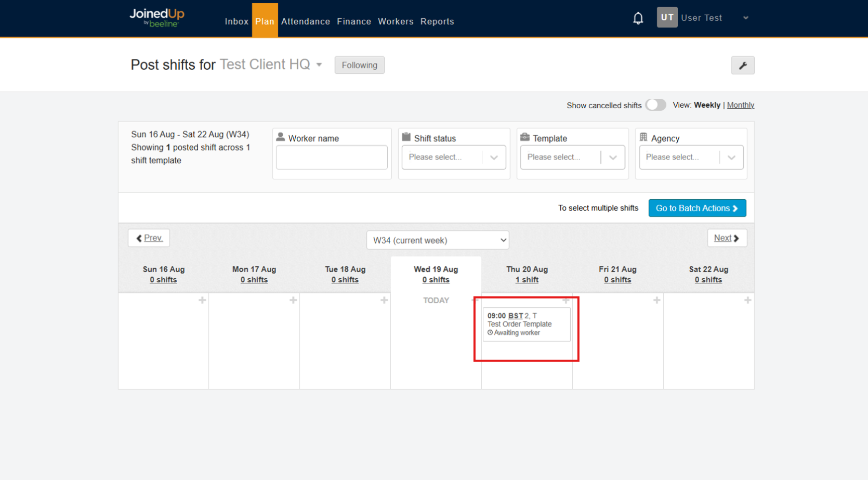Go to previous week with Prev
The width and height of the screenshot is (868, 480).
(x=149, y=238)
